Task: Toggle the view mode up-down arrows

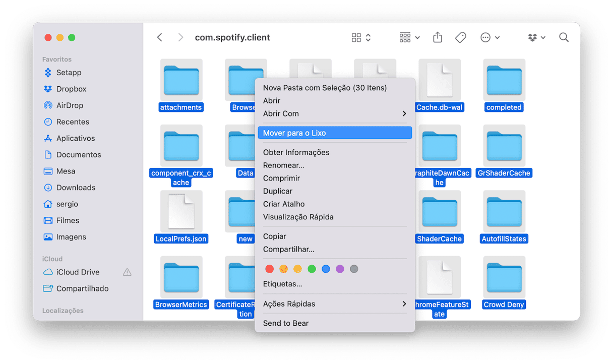Action: tap(368, 37)
